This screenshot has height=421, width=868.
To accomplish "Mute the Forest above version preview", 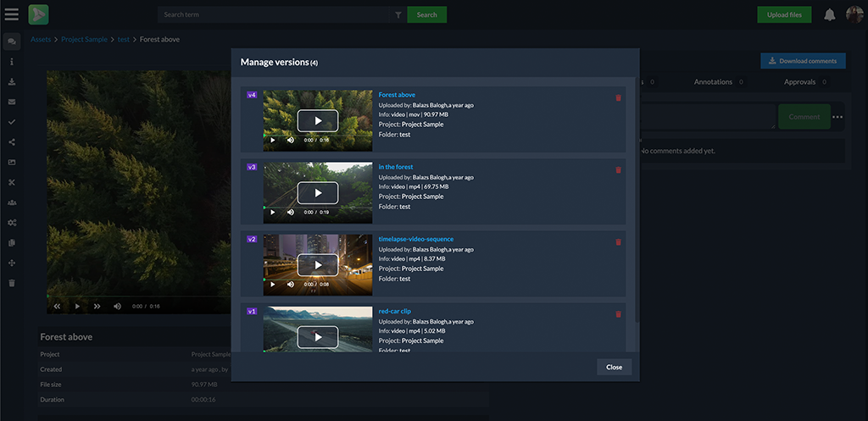I will click(291, 140).
